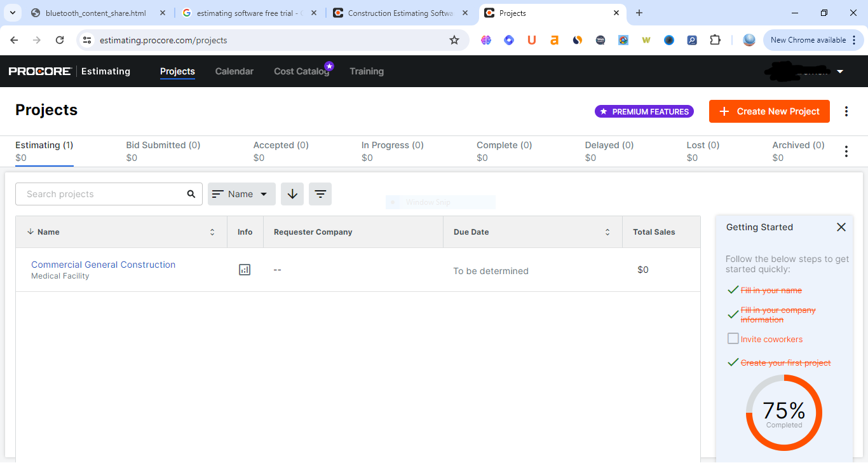Open the Cost Catalog menu
The image size is (868, 463).
coord(301,71)
